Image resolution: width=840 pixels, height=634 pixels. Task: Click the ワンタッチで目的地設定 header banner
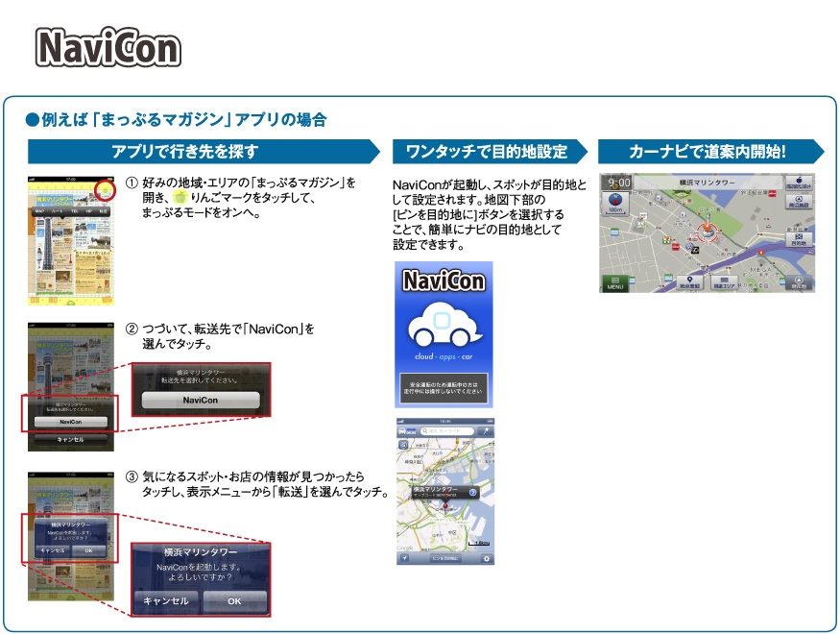point(490,151)
